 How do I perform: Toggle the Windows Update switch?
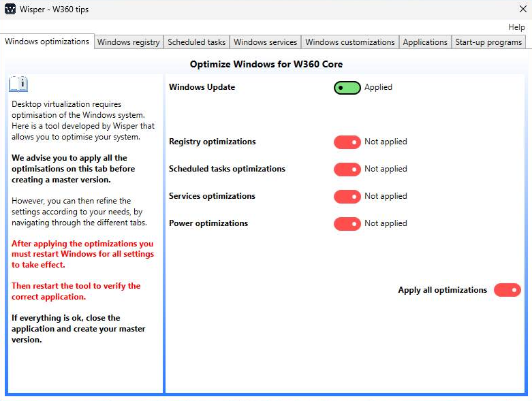pos(347,88)
